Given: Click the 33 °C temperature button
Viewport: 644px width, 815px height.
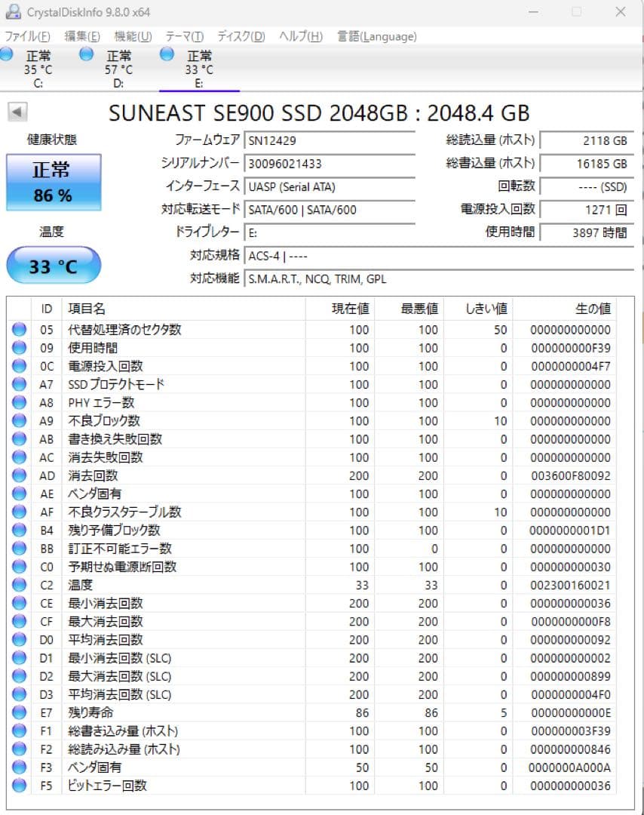Looking at the screenshot, I should [x=54, y=266].
